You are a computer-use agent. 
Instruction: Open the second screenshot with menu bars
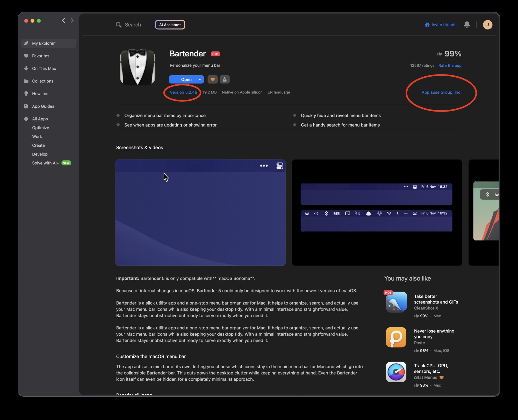click(x=377, y=212)
